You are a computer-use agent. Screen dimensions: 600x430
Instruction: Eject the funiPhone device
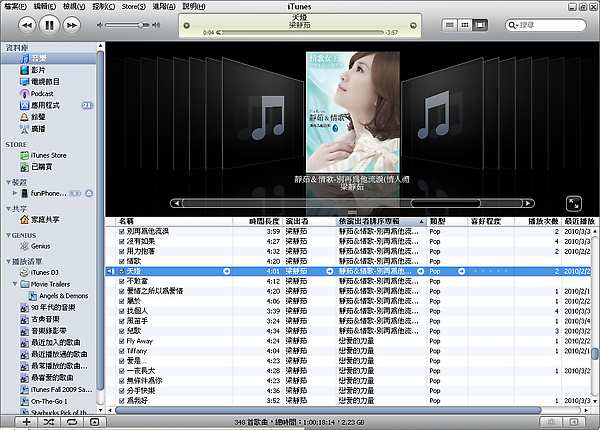pos(89,193)
